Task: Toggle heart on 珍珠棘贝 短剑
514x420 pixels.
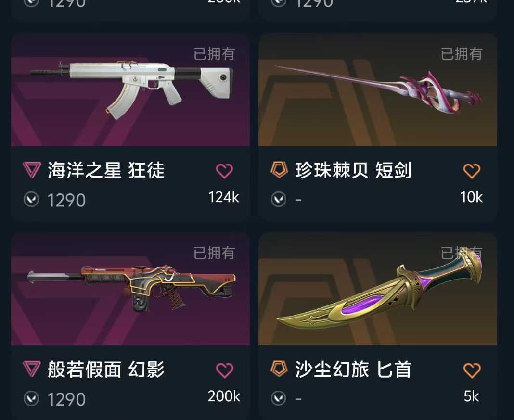Action: point(472,171)
